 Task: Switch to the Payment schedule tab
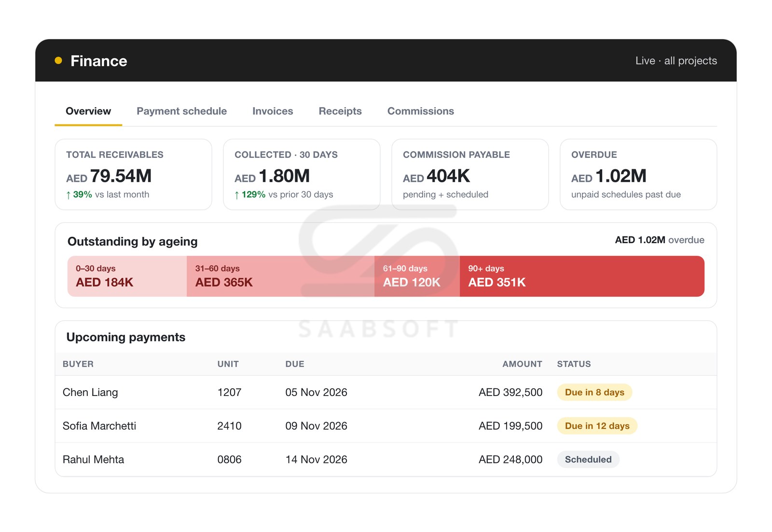click(x=181, y=111)
